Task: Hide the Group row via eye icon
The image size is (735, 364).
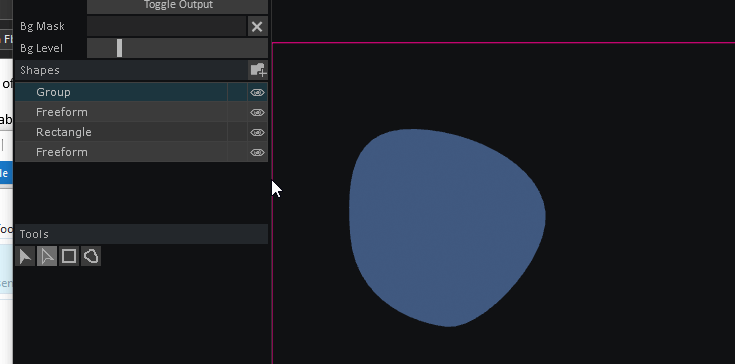Action: tap(257, 93)
